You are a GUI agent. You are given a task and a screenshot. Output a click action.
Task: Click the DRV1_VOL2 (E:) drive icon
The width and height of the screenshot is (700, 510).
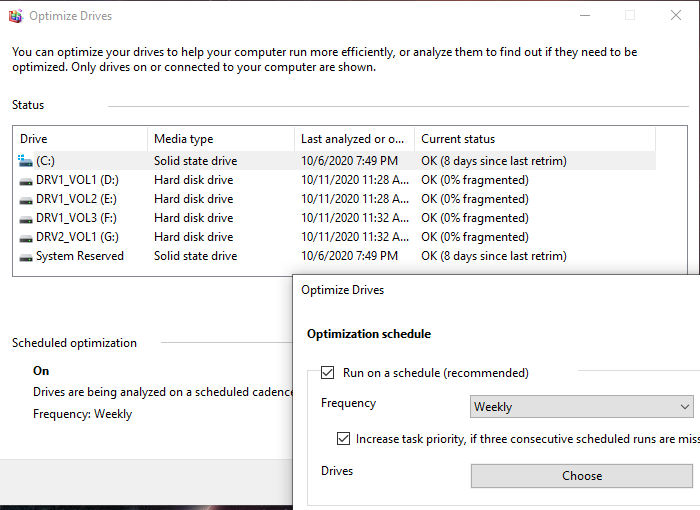tap(26, 199)
